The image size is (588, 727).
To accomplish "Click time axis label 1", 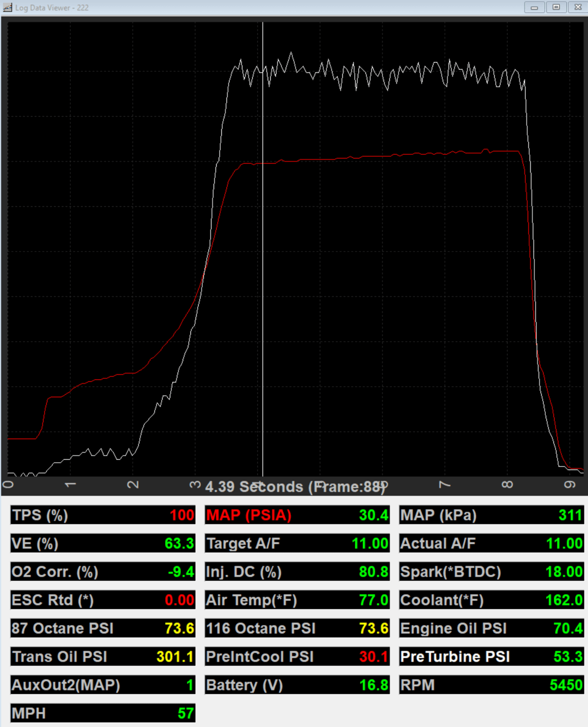I will click(70, 485).
